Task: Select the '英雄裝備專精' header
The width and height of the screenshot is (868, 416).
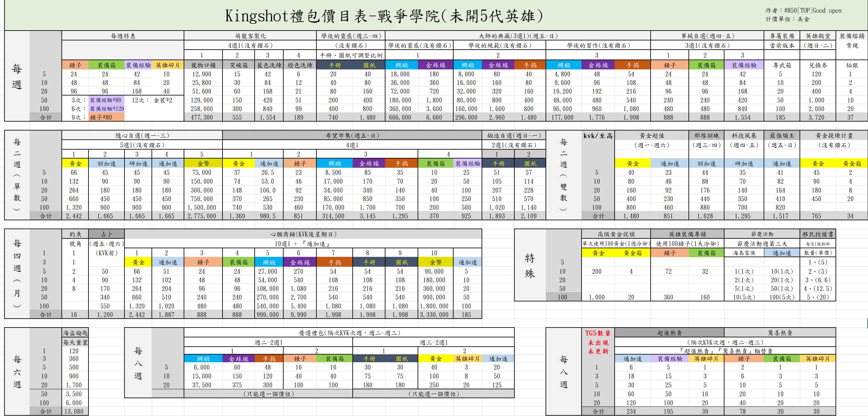Action: pos(687,234)
